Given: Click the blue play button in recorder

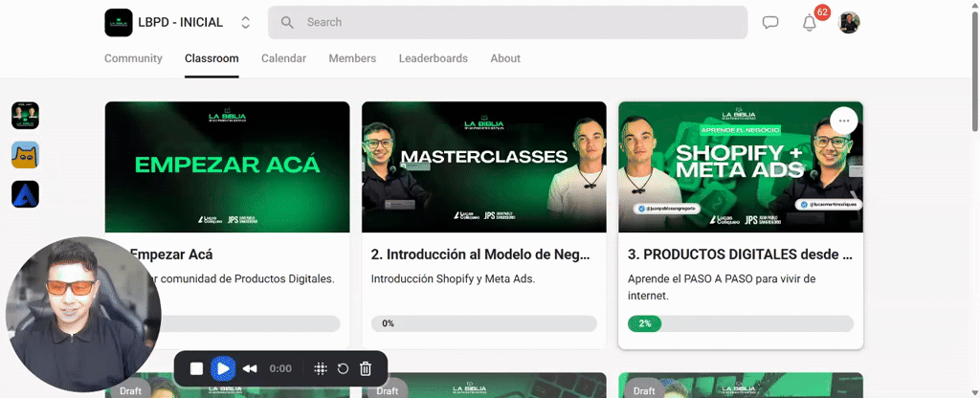Looking at the screenshot, I should pyautogui.click(x=223, y=368).
